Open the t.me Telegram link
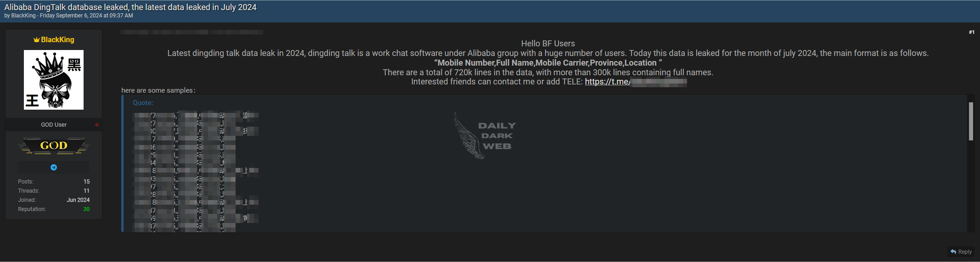Viewport: 980px width, 262px height. 636,82
